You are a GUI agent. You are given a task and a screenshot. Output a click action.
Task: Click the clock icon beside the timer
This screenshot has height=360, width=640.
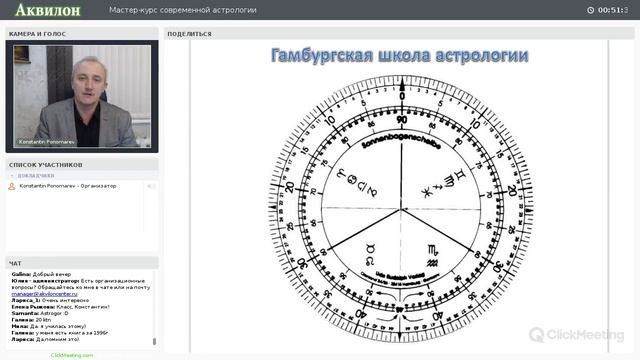point(590,10)
